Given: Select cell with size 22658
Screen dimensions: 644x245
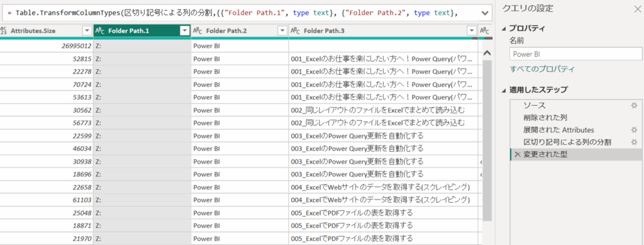Looking at the screenshot, I should 47,186.
